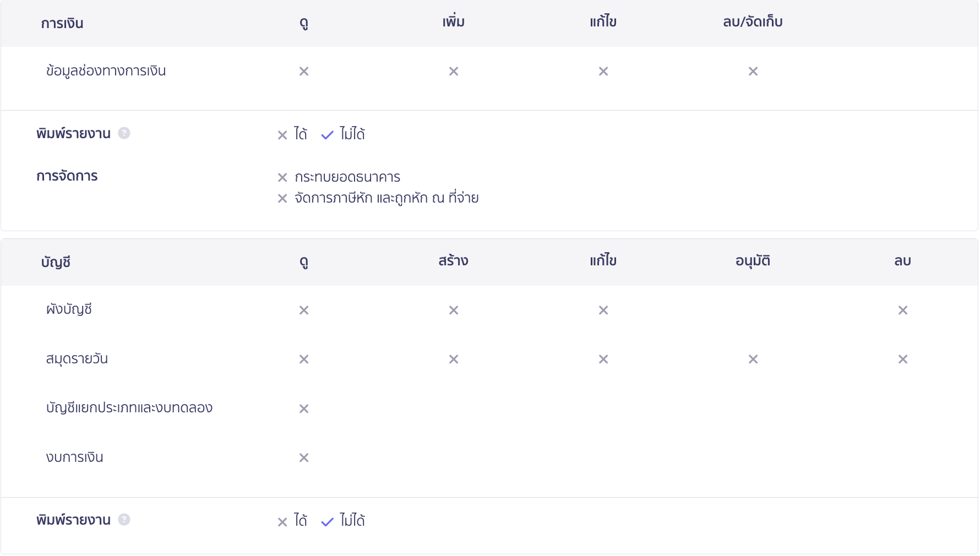Screen dimensions: 980x556
Task: Open help tooltip beside accounting พิมพ์รายงาน label
Action: pyautogui.click(x=124, y=519)
